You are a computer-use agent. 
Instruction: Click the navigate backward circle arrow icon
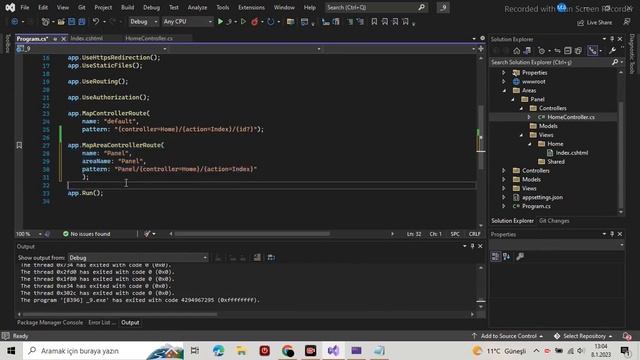click(x=15, y=22)
